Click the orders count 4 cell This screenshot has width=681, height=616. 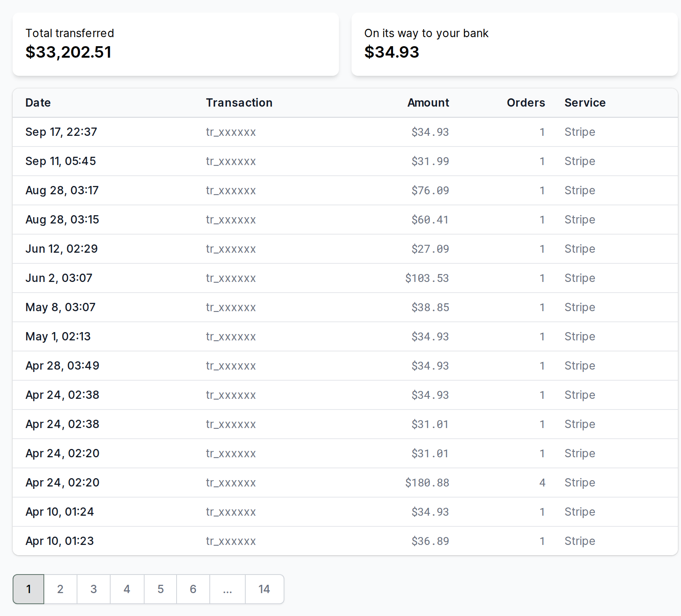pos(542,483)
